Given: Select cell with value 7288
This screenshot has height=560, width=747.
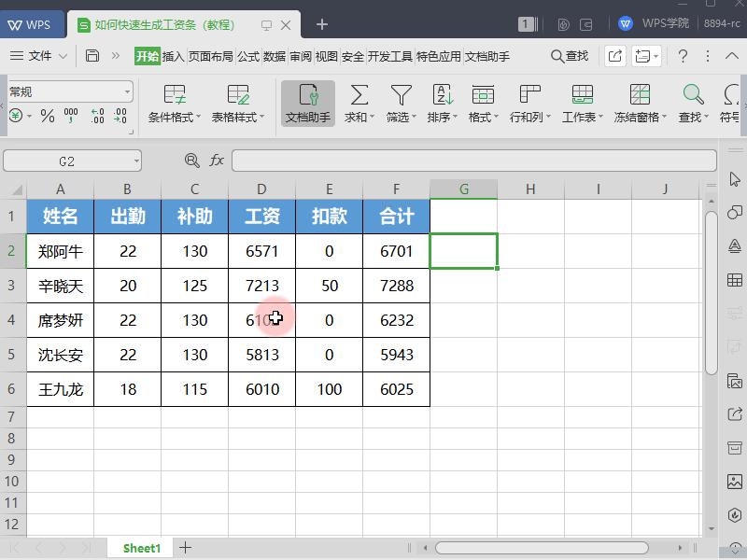Looking at the screenshot, I should point(396,286).
